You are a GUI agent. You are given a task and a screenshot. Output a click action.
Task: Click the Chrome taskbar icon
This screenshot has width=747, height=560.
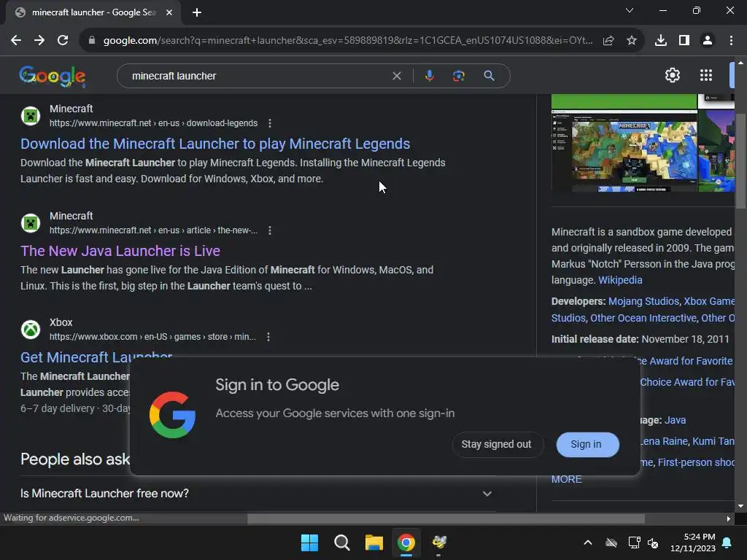click(406, 542)
